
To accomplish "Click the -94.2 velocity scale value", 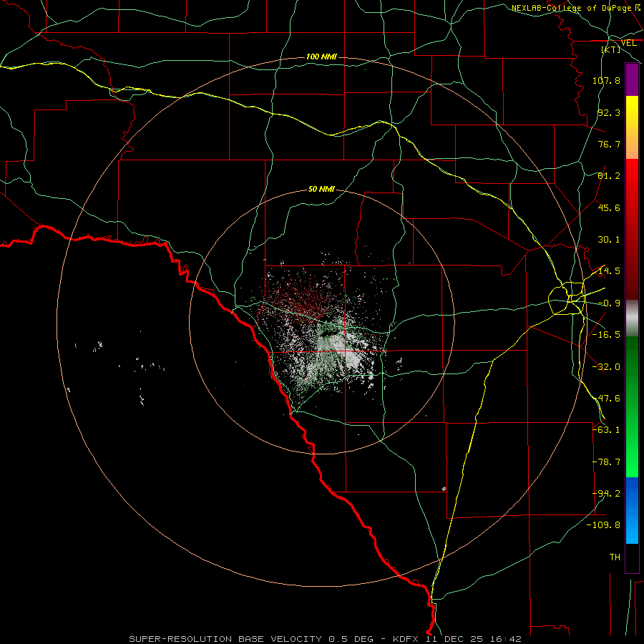I will 606,494.
